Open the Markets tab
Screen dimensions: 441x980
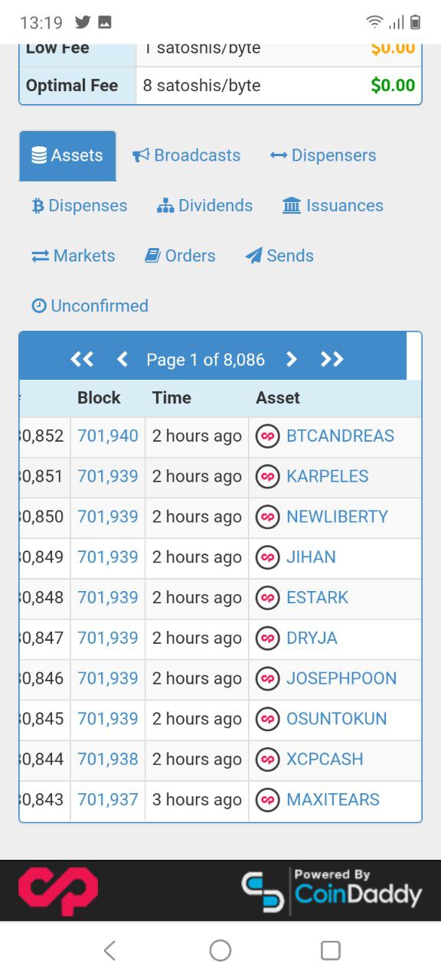pyautogui.click(x=73, y=256)
